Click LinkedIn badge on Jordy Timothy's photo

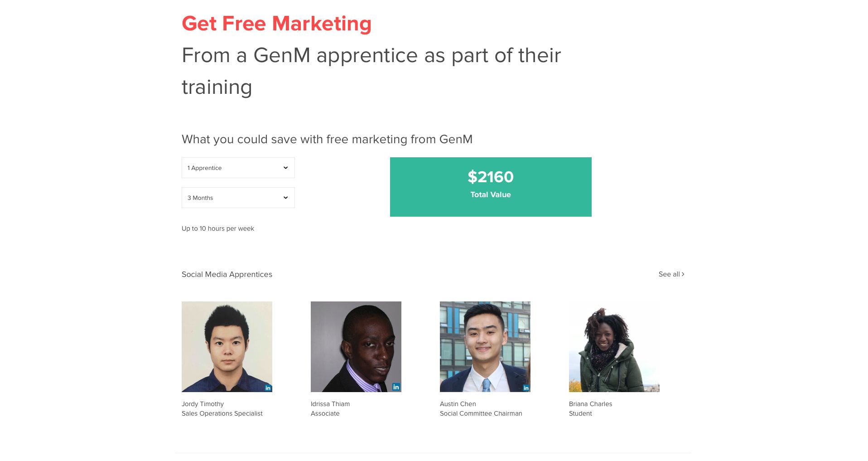tap(268, 388)
